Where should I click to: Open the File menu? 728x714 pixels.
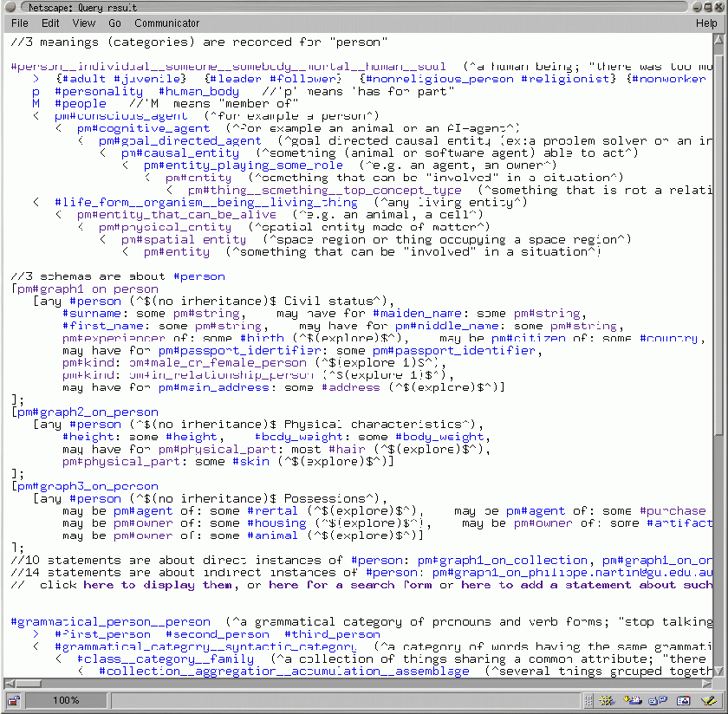coord(20,23)
